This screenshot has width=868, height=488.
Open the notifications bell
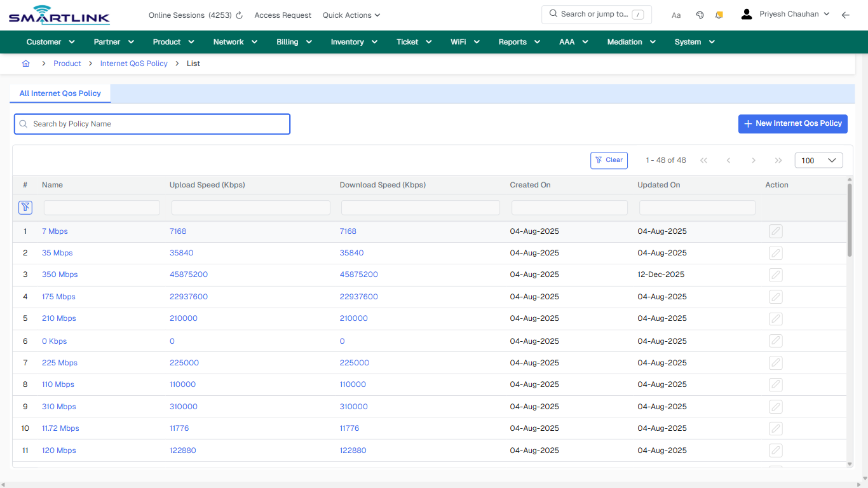click(719, 14)
